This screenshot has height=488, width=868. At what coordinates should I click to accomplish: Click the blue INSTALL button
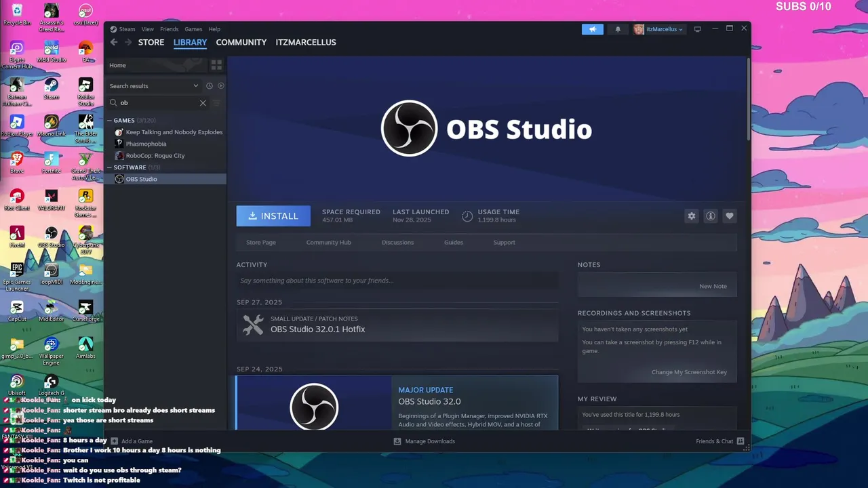coord(273,216)
